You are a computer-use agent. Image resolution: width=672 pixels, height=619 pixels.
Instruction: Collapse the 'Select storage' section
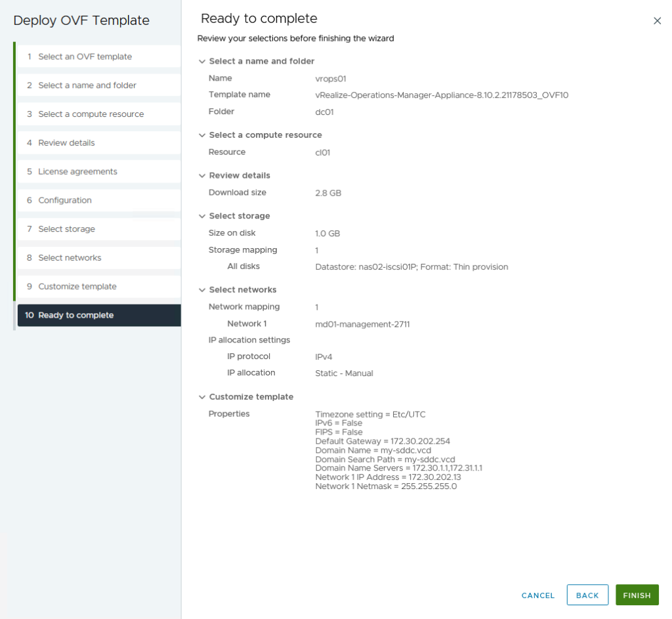(x=202, y=216)
